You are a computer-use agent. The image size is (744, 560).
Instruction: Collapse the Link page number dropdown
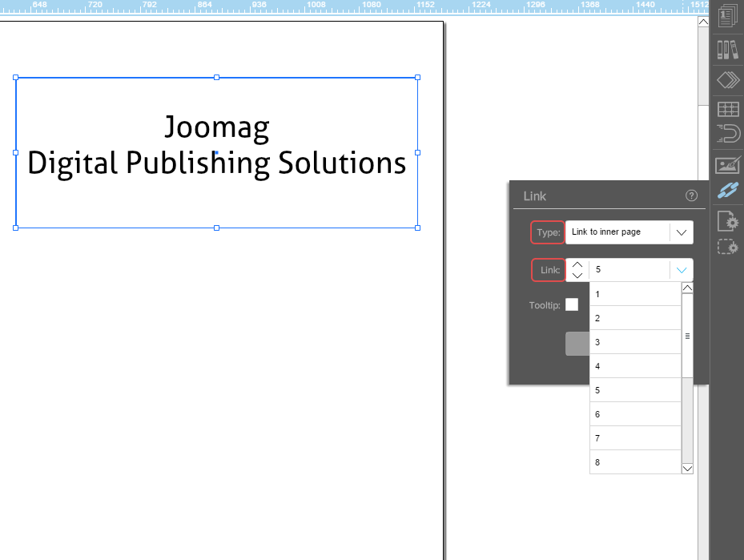pyautogui.click(x=682, y=270)
